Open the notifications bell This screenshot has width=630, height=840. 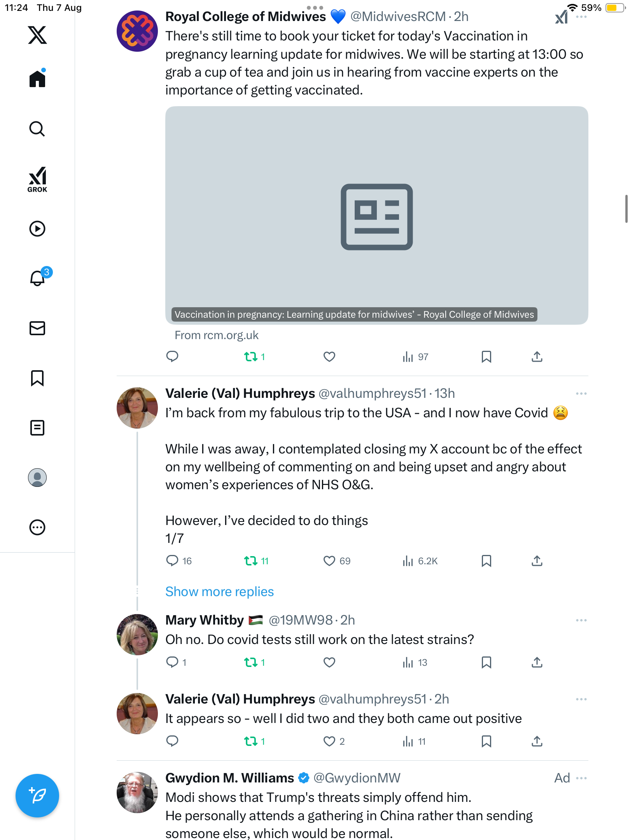click(x=37, y=278)
